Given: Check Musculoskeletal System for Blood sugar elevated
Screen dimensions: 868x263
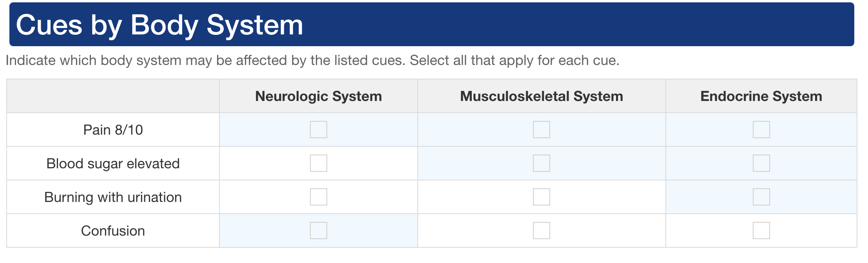Looking at the screenshot, I should pyautogui.click(x=541, y=163).
